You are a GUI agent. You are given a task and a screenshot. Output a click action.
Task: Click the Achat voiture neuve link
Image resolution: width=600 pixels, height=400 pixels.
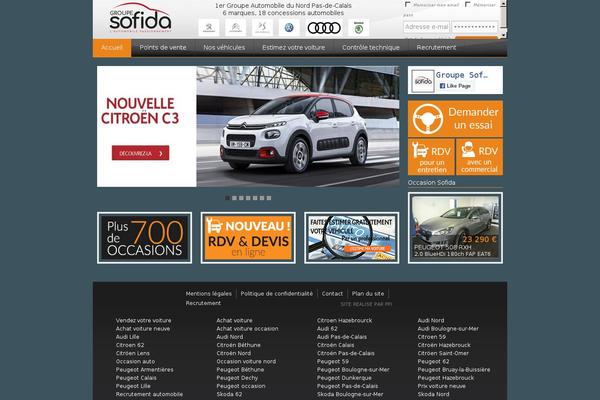(143, 328)
